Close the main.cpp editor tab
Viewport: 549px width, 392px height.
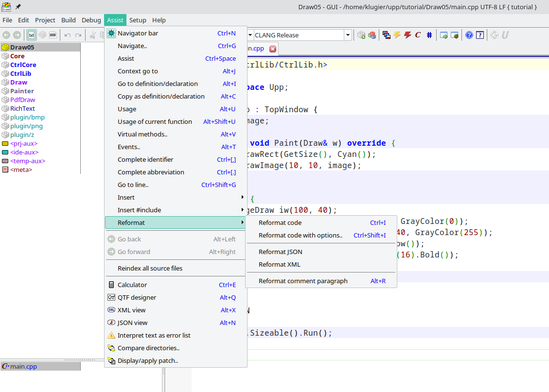[273, 49]
